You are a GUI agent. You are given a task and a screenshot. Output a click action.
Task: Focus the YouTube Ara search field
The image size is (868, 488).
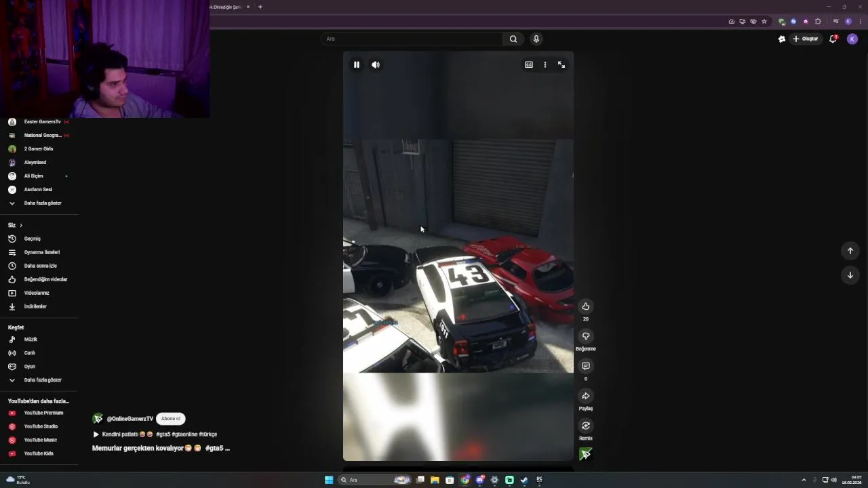(x=412, y=39)
